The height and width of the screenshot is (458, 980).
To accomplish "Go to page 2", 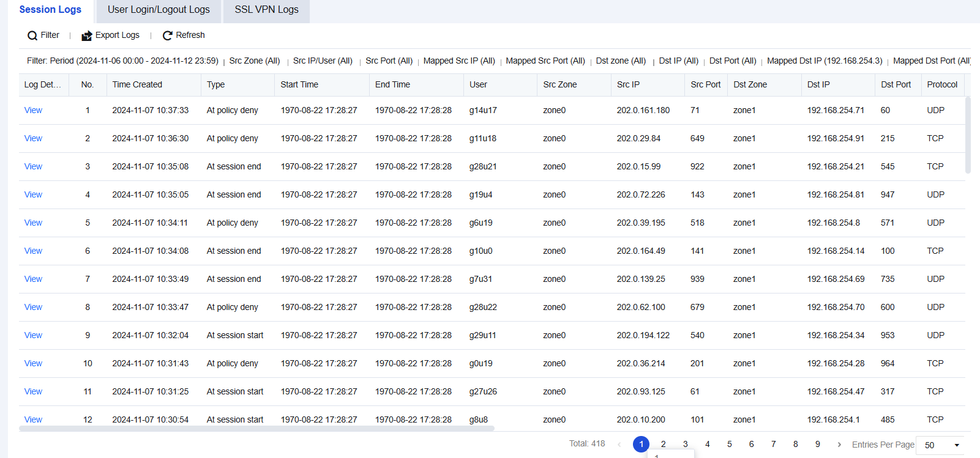I will 663,445.
